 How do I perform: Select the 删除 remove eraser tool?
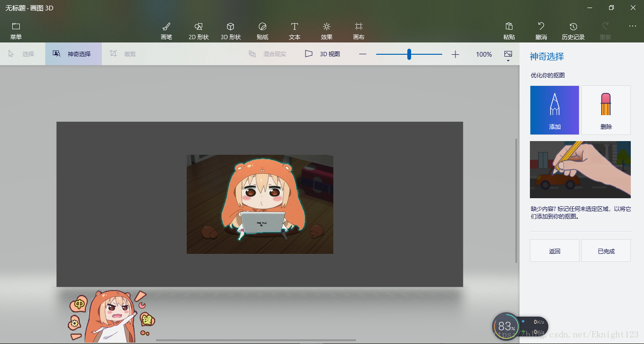click(x=606, y=110)
